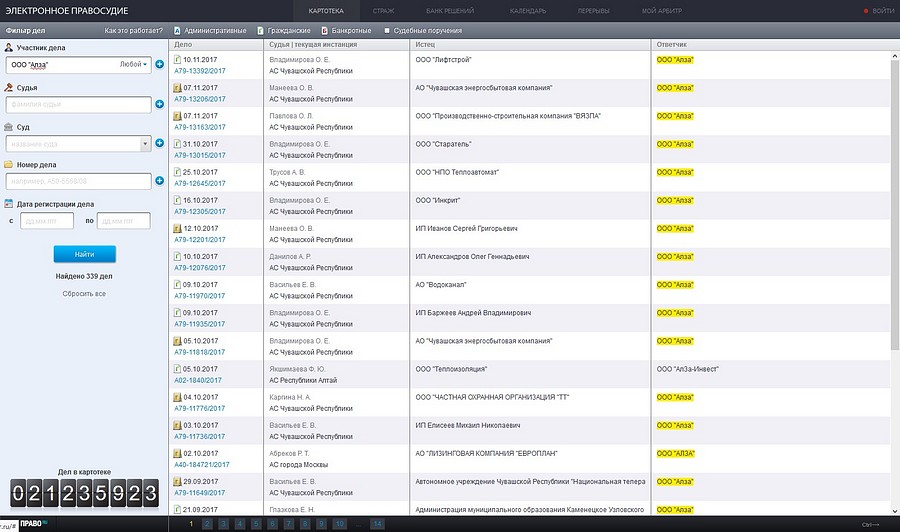Screen dimensions: 900x532
Task: Click the case icon beside 29.09.2017
Action: [x=178, y=481]
